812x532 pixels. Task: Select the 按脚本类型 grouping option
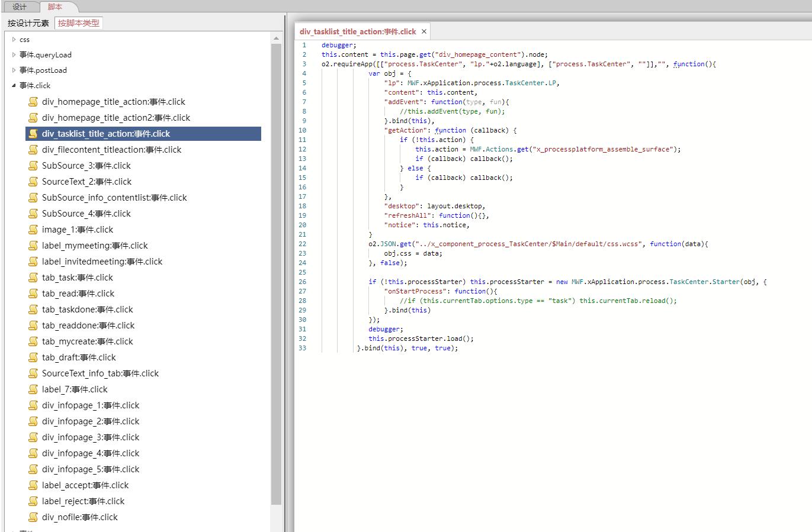pos(79,23)
